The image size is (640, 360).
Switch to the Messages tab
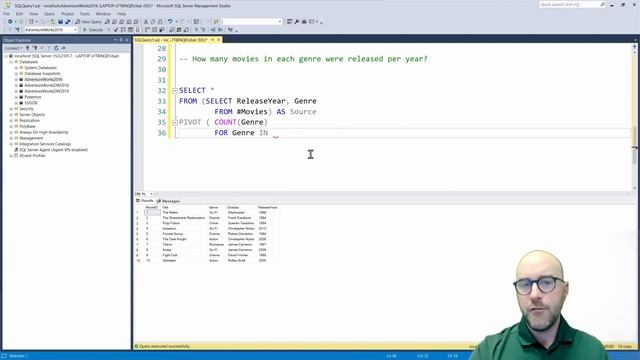point(168,201)
